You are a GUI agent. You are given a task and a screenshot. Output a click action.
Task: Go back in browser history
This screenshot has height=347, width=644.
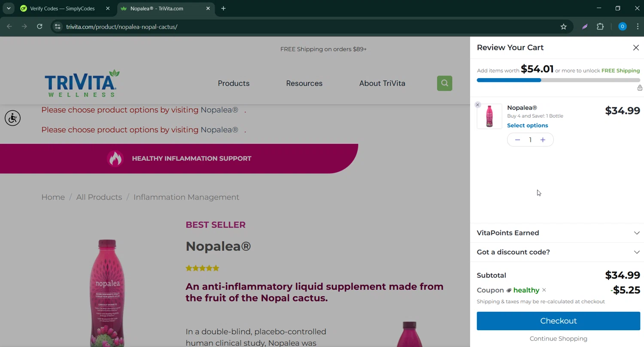pos(9,27)
